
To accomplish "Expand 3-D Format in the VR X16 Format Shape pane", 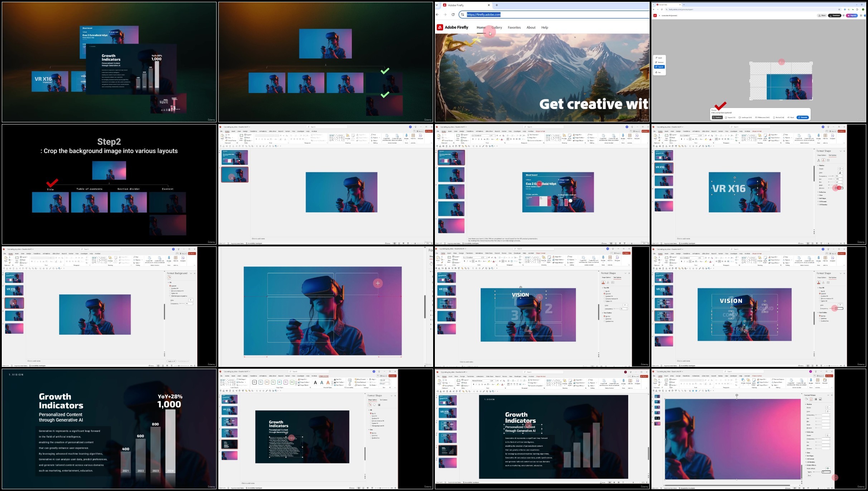I will 823,202.
